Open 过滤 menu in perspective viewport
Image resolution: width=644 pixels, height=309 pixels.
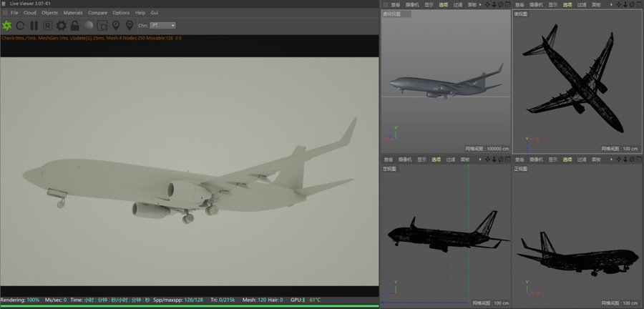point(457,5)
